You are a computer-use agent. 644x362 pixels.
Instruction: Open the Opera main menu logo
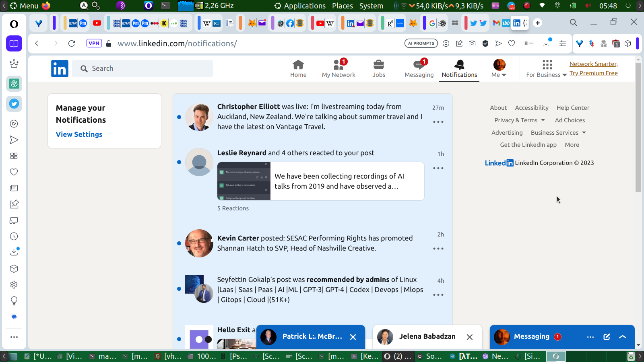click(x=14, y=24)
